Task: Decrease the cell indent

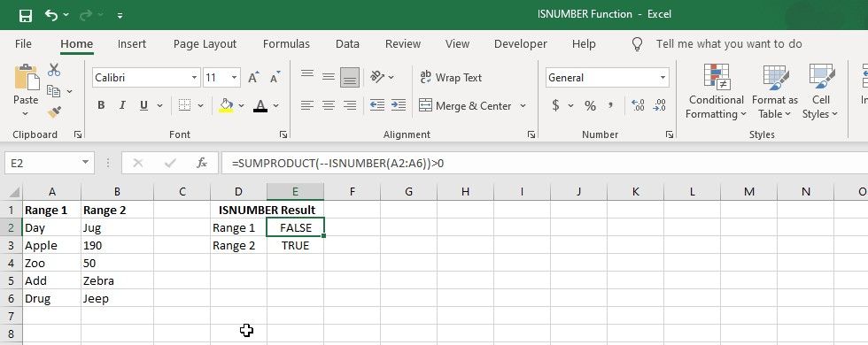Action: (377, 105)
